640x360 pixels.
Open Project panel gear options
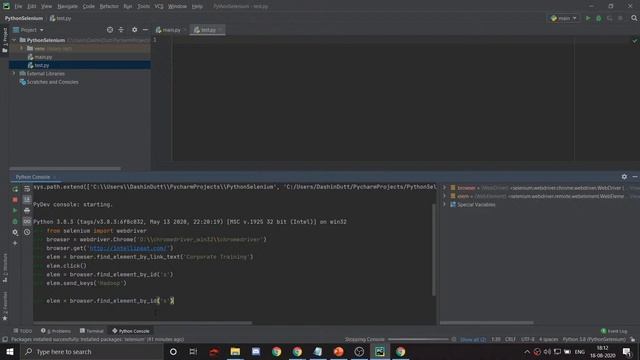[134, 30]
